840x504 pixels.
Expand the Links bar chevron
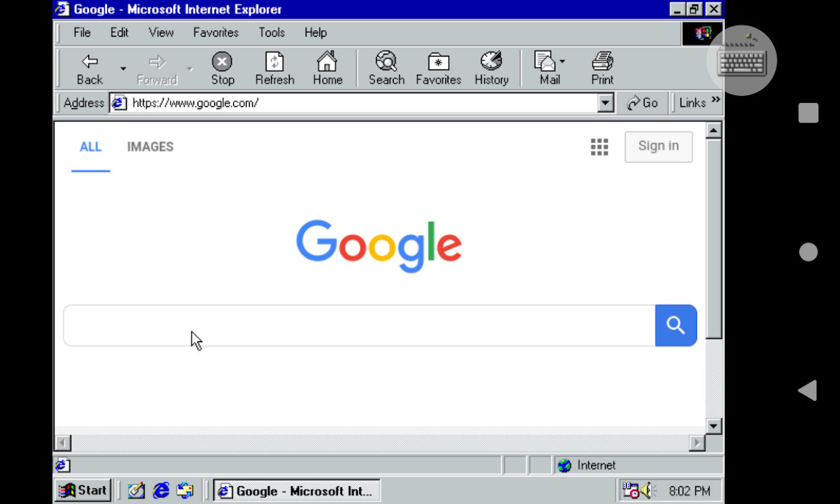(715, 100)
